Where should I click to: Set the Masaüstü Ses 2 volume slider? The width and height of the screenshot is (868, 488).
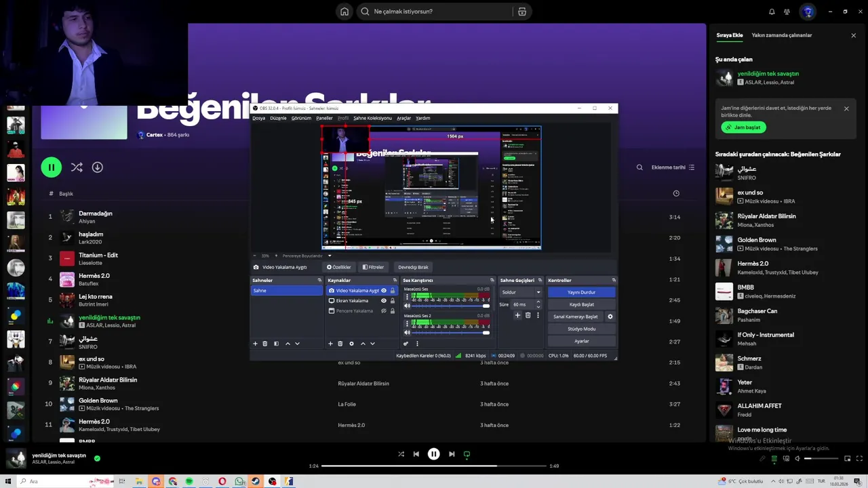[451, 333]
